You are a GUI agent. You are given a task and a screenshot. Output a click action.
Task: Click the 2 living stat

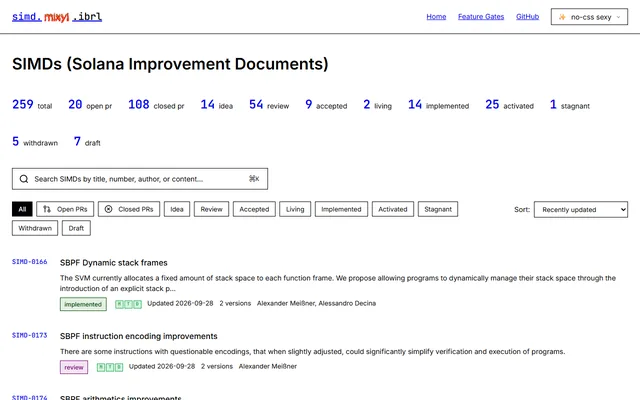pos(378,105)
